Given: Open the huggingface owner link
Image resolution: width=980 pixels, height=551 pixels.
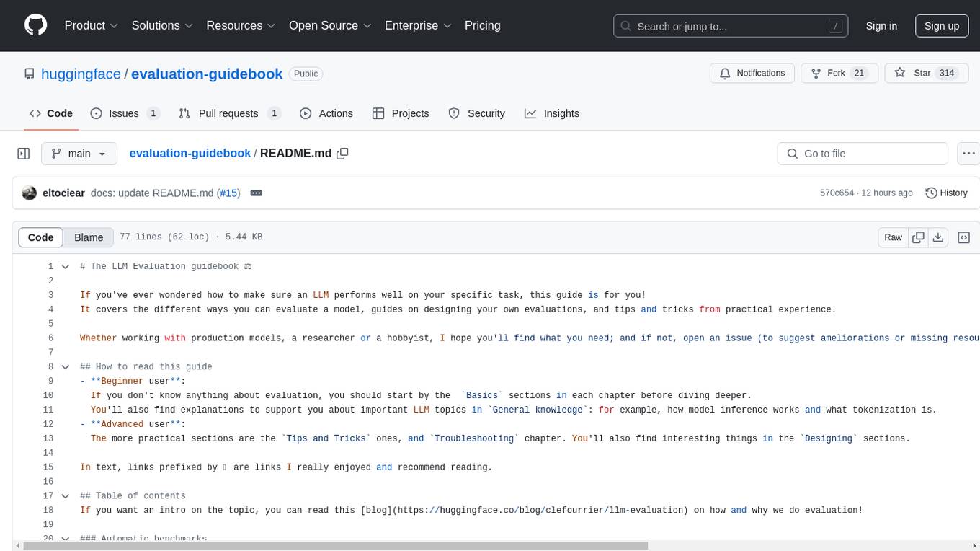Looking at the screenshot, I should point(81,74).
